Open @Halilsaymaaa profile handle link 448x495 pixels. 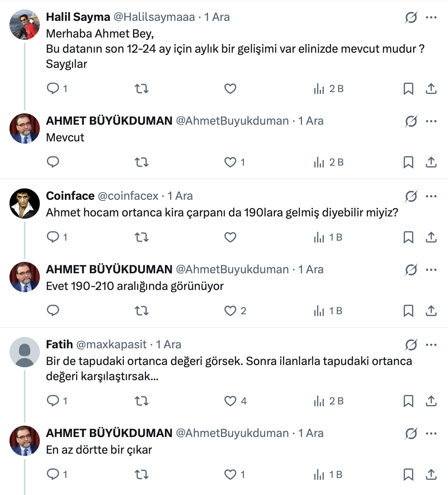coord(154,17)
